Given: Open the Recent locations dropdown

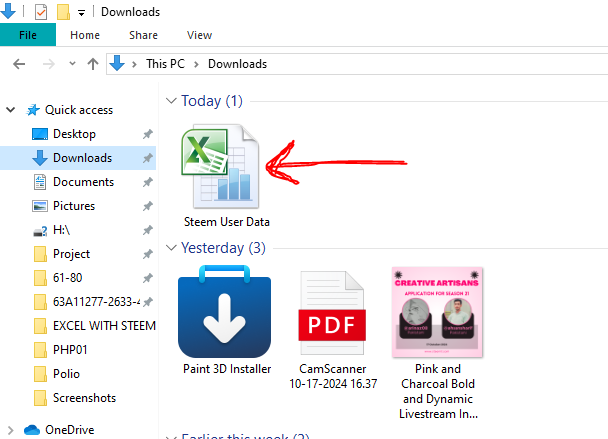Looking at the screenshot, I should [72, 64].
